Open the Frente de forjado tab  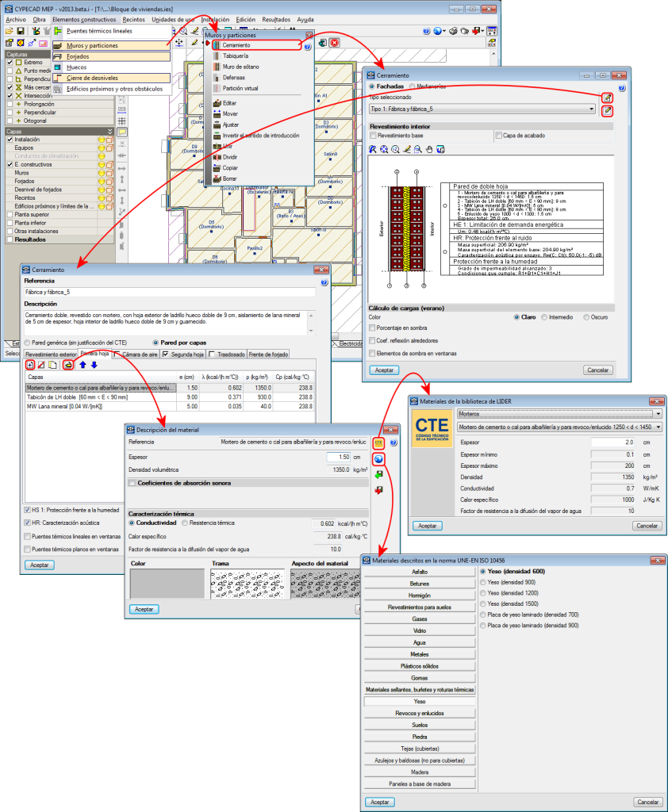268,354
